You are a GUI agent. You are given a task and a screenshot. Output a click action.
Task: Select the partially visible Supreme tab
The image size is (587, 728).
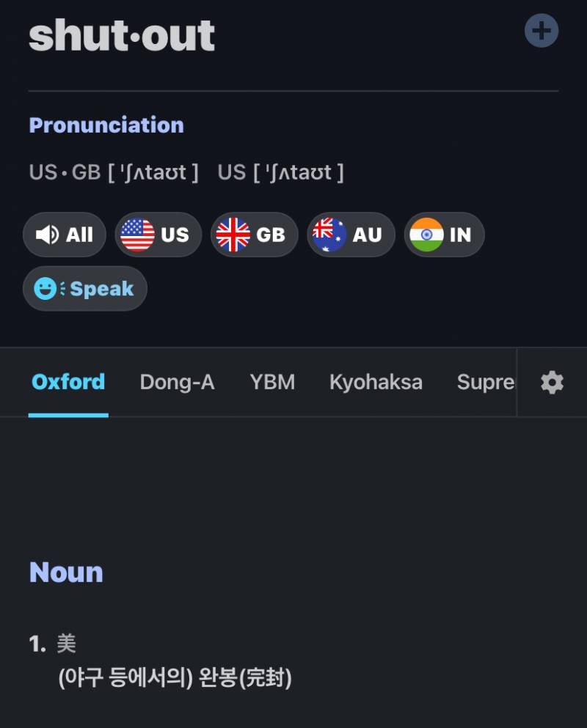[x=486, y=382]
